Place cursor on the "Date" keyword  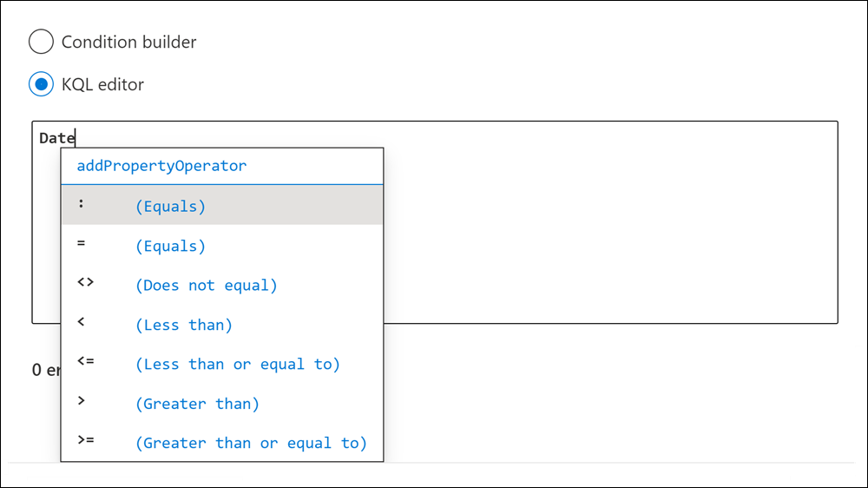point(56,138)
